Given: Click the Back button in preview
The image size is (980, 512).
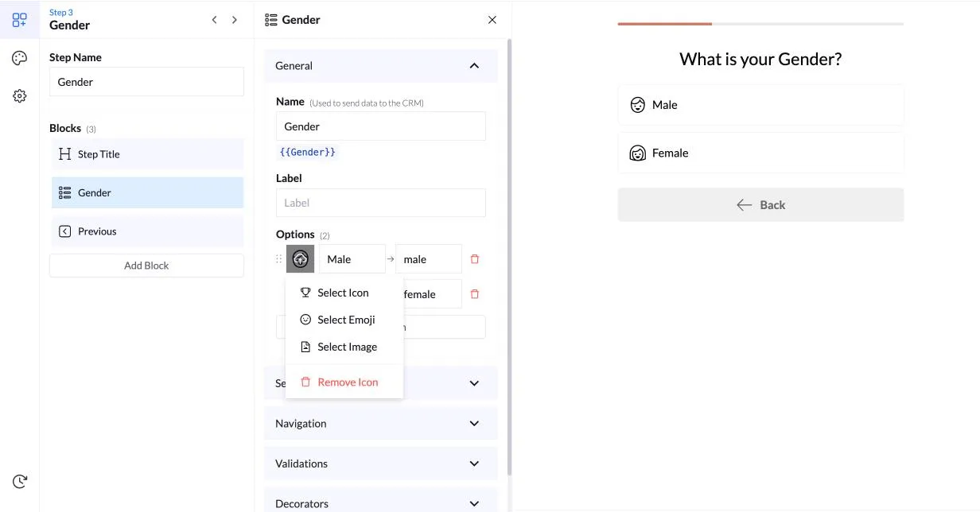Looking at the screenshot, I should pos(760,205).
